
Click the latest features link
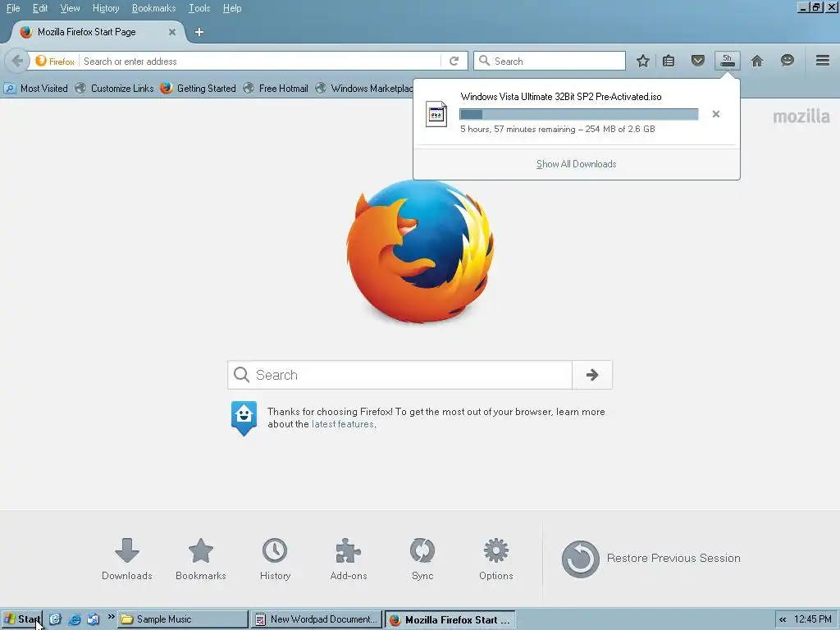pyautogui.click(x=343, y=424)
